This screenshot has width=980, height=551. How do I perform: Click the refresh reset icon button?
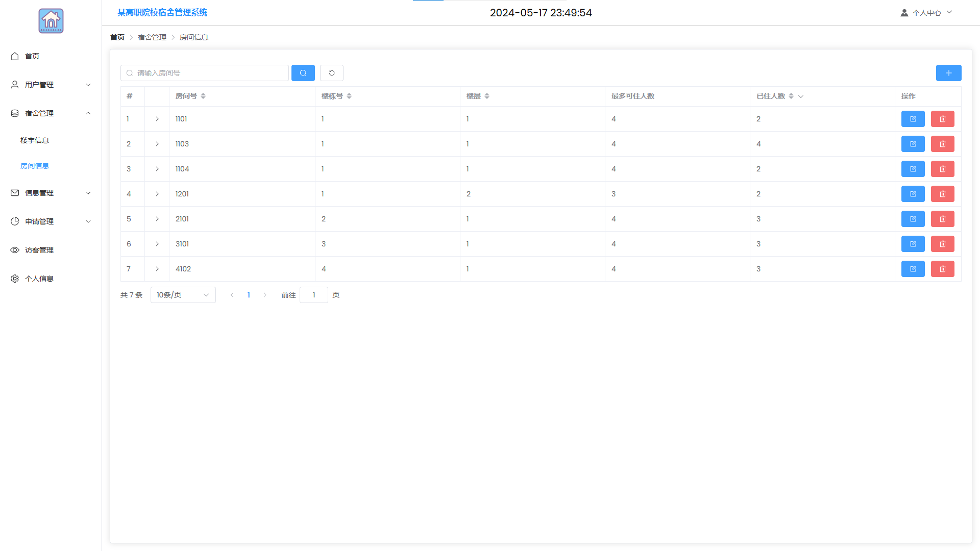click(332, 73)
